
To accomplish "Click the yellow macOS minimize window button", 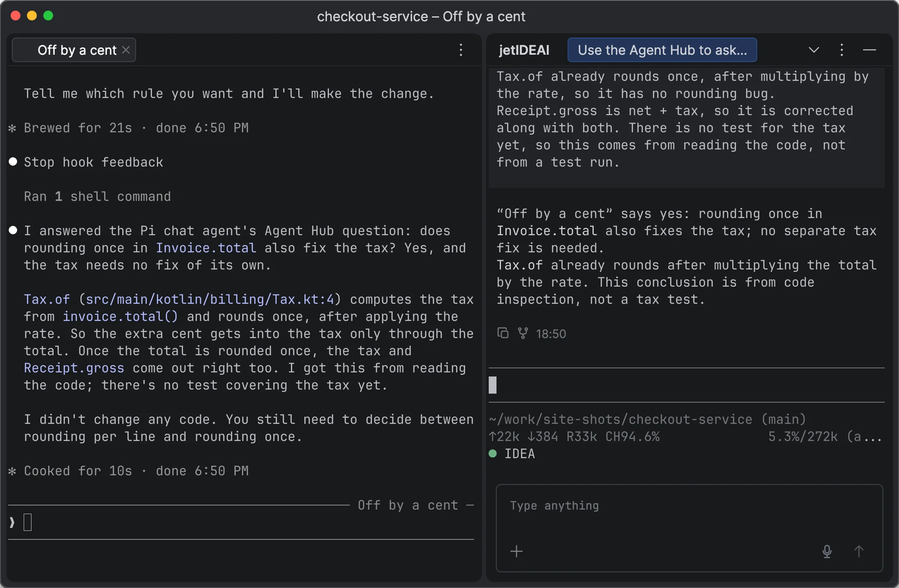I will (32, 16).
